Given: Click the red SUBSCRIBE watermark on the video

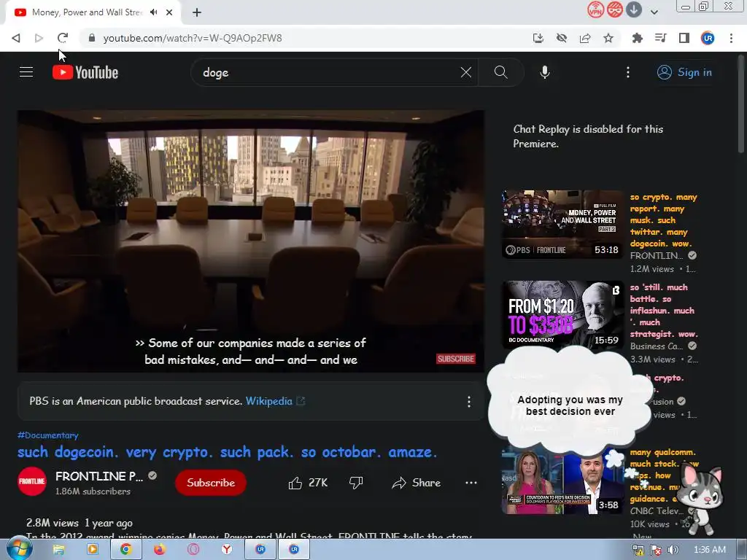Looking at the screenshot, I should click(455, 359).
